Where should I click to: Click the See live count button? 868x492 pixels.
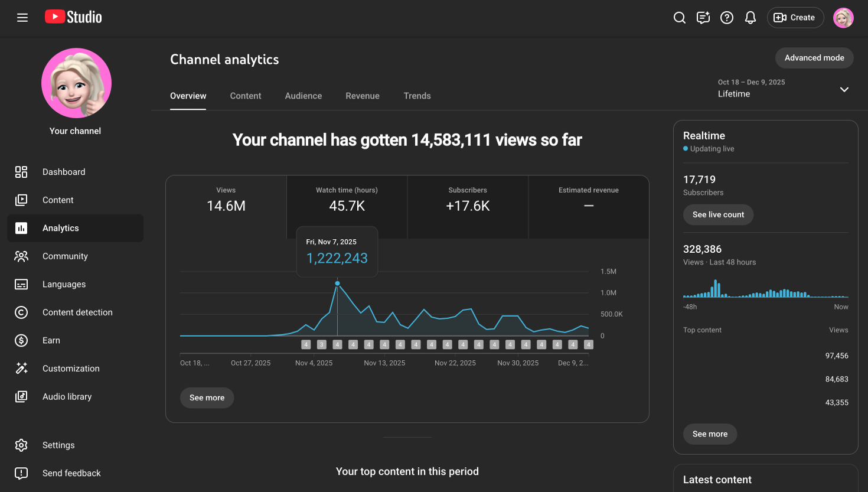(x=718, y=214)
